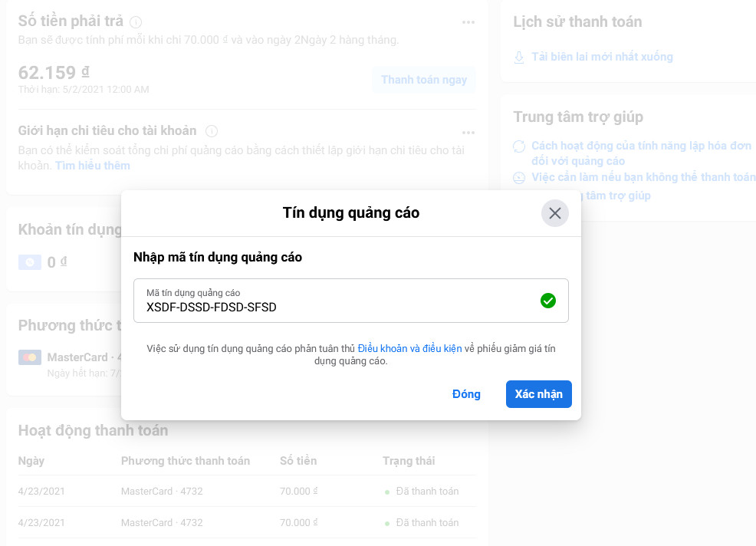Open more options for Giới hạn chi tiêu
This screenshot has width=756, height=546.
point(468,132)
